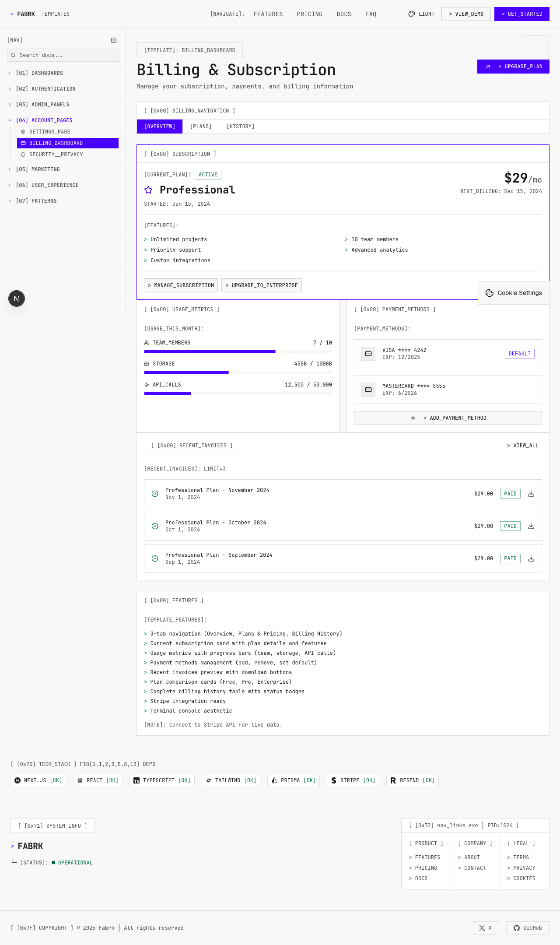Switch to the [HISTORY] tab
The height and width of the screenshot is (945, 560).
tap(241, 126)
